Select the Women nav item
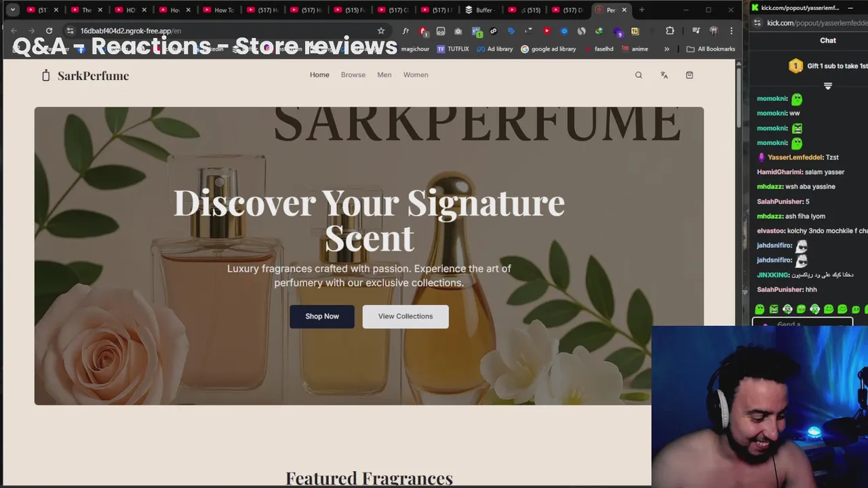The width and height of the screenshot is (868, 488). pyautogui.click(x=416, y=75)
